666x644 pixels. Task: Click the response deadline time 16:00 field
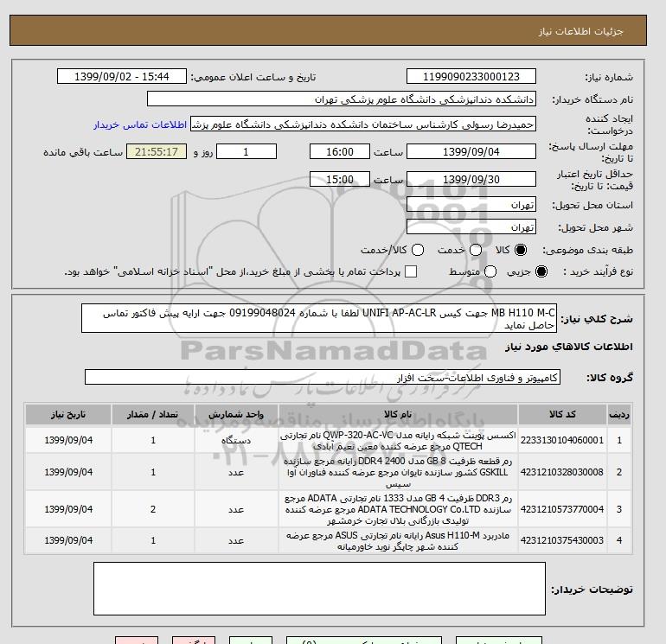[340, 151]
